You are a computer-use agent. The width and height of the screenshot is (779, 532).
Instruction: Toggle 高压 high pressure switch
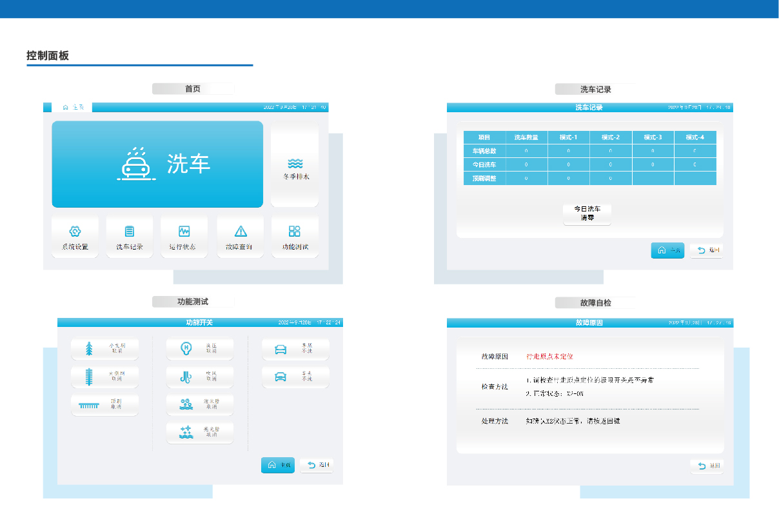(199, 349)
